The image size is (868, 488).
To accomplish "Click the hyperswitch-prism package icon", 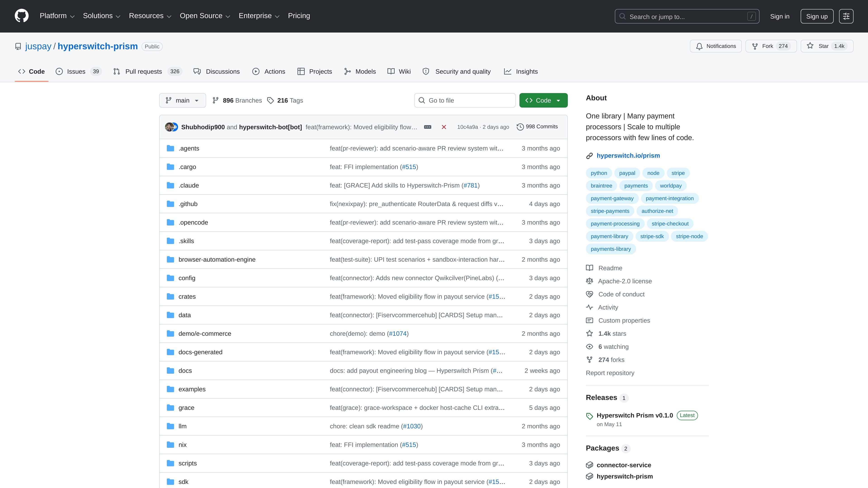I will (x=589, y=476).
